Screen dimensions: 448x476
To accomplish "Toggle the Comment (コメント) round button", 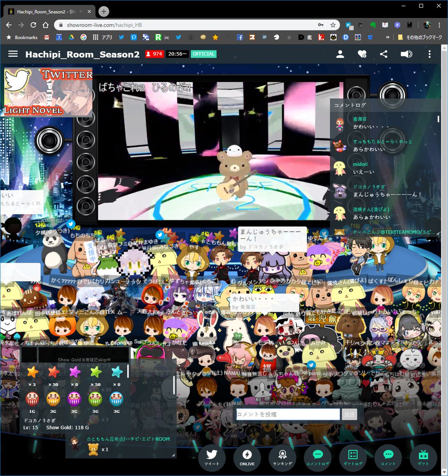I will [x=388, y=457].
